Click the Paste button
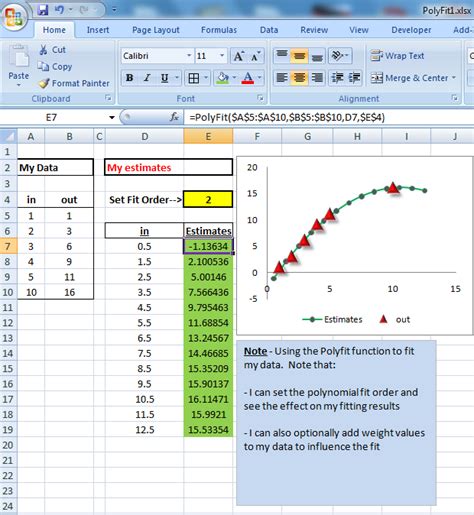 click(x=19, y=66)
